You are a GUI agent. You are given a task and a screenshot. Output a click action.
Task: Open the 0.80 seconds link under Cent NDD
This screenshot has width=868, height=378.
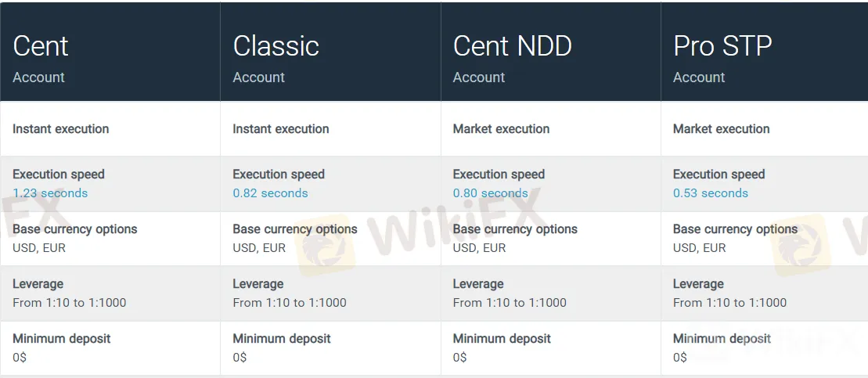(491, 193)
